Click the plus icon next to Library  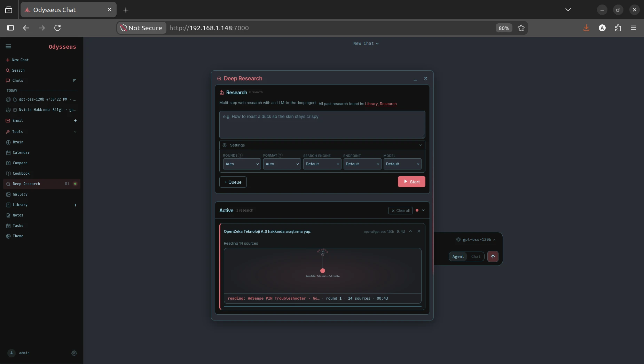point(75,205)
